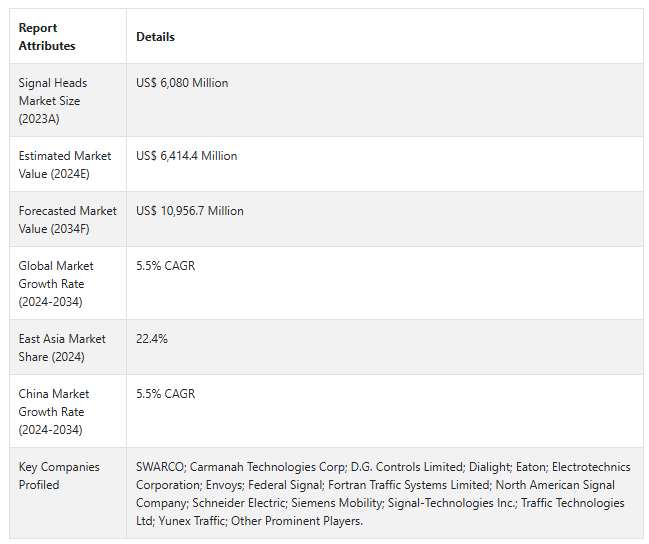Select the "Forecasted Market Value (2034F)" cell
The width and height of the screenshot is (649, 544).
tap(67, 219)
